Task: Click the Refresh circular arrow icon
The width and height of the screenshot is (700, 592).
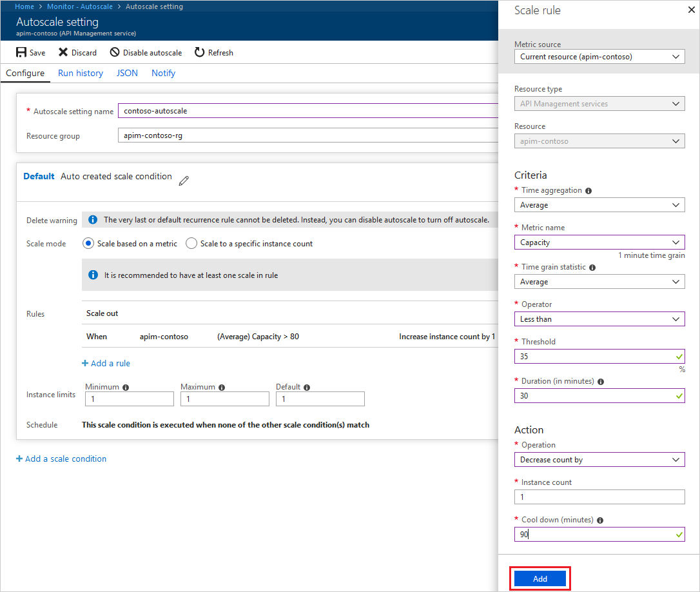Action: pos(199,52)
